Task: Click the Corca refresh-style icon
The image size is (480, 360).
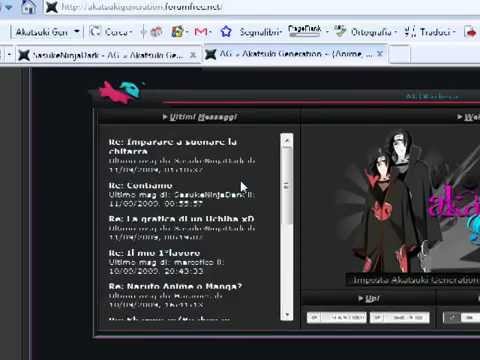Action: coord(95,32)
